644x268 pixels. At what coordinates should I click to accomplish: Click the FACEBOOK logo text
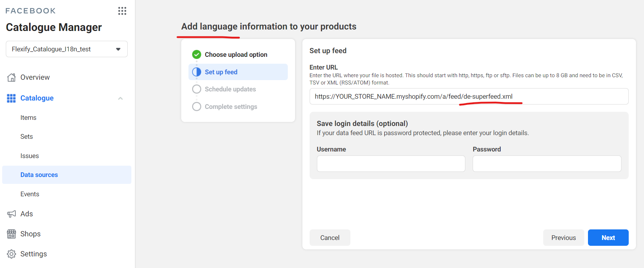tap(31, 11)
